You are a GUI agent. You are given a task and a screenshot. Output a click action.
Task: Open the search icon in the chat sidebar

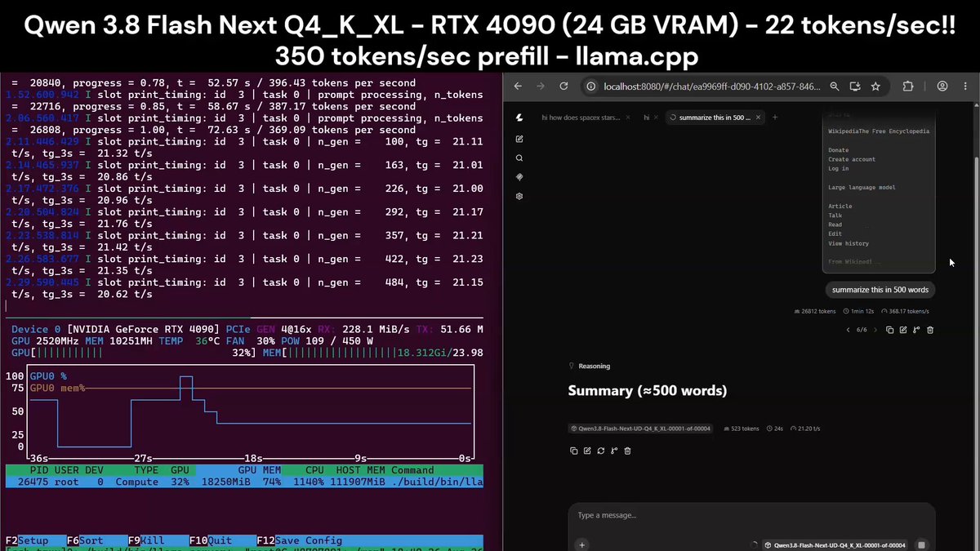(519, 158)
